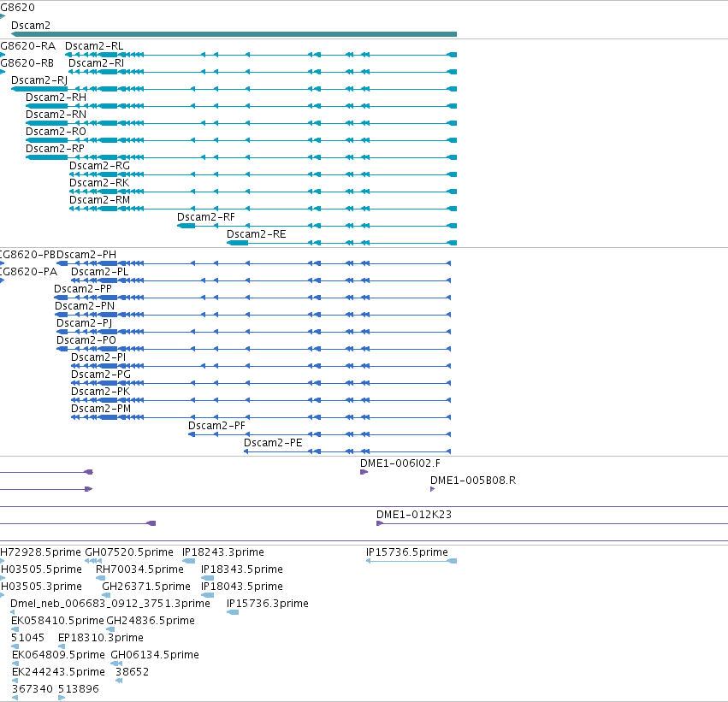Viewport: 728px width, 702px height.
Task: Click the Dscam2-PK protein label
Action: tap(100, 392)
